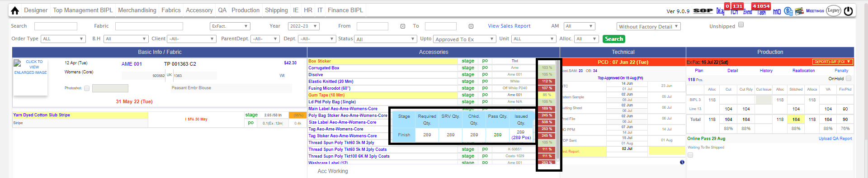This screenshot has width=868, height=178.
Task: Click the Yarn Dyed Cotton Slub Stripe fabric
Action: coord(80,115)
